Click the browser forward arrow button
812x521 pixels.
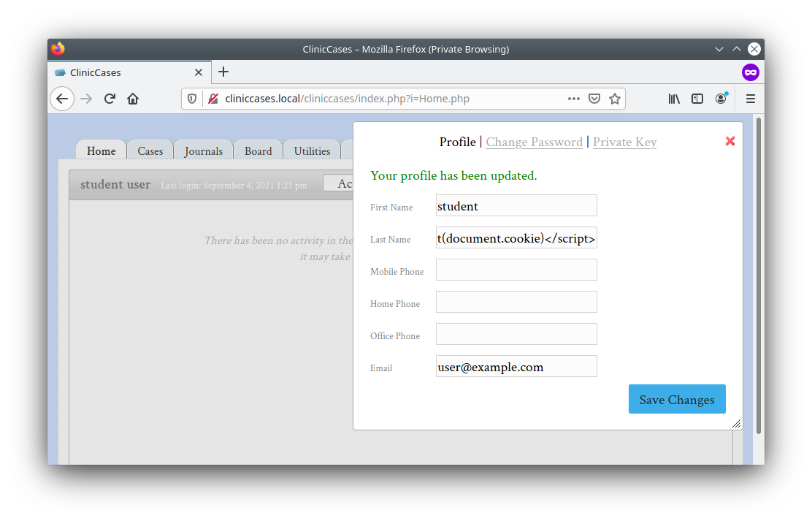(86, 99)
